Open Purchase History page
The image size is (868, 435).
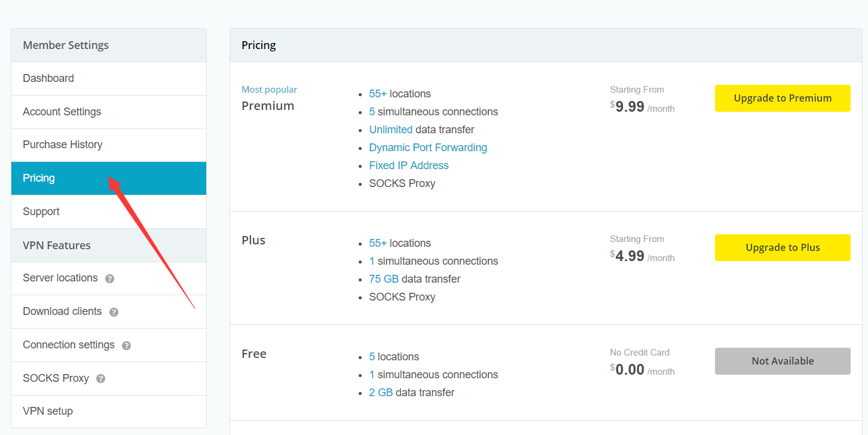pos(62,145)
